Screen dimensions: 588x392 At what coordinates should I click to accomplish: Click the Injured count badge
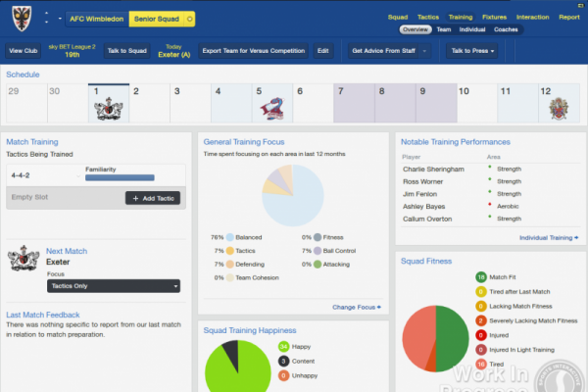click(481, 335)
